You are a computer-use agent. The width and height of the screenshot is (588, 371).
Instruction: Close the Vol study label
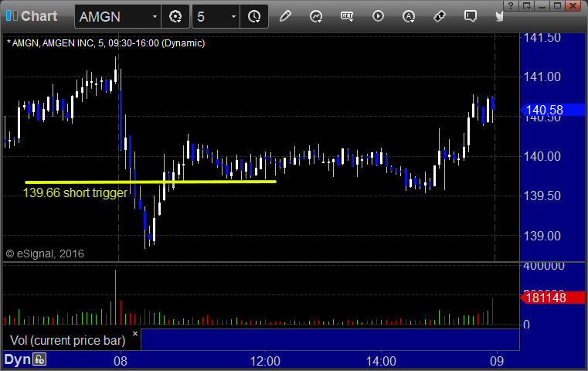[x=135, y=333]
